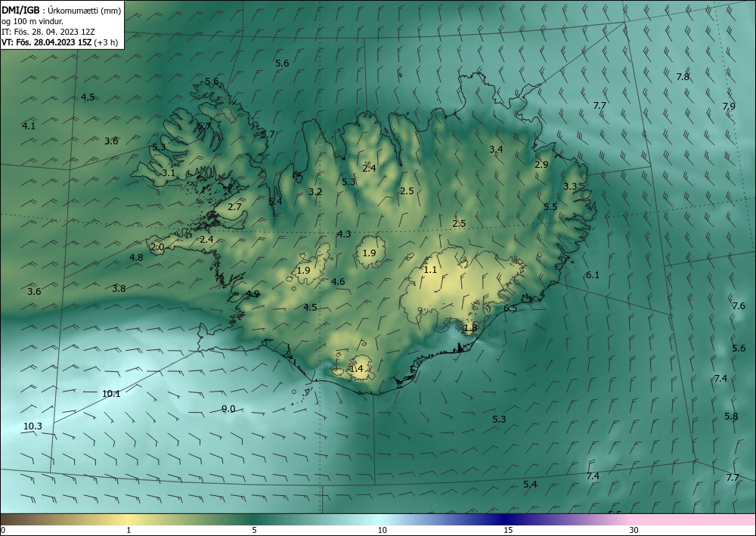This screenshot has width=756, height=536.
Task: Click the 7.9 value on the map
Action: click(729, 106)
